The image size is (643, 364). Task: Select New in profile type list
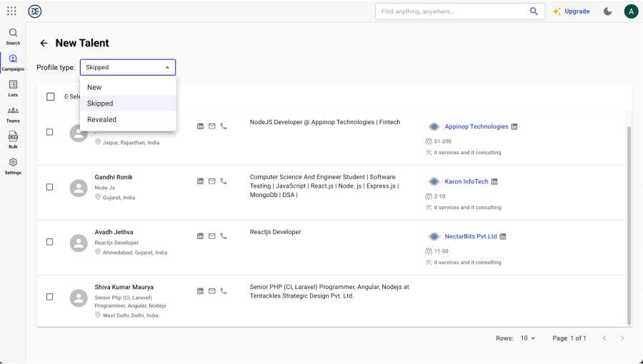click(128, 87)
